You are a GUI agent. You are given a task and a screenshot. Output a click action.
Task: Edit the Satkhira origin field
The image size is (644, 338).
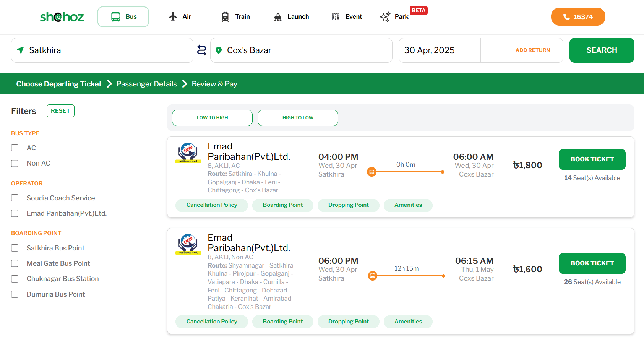point(102,50)
